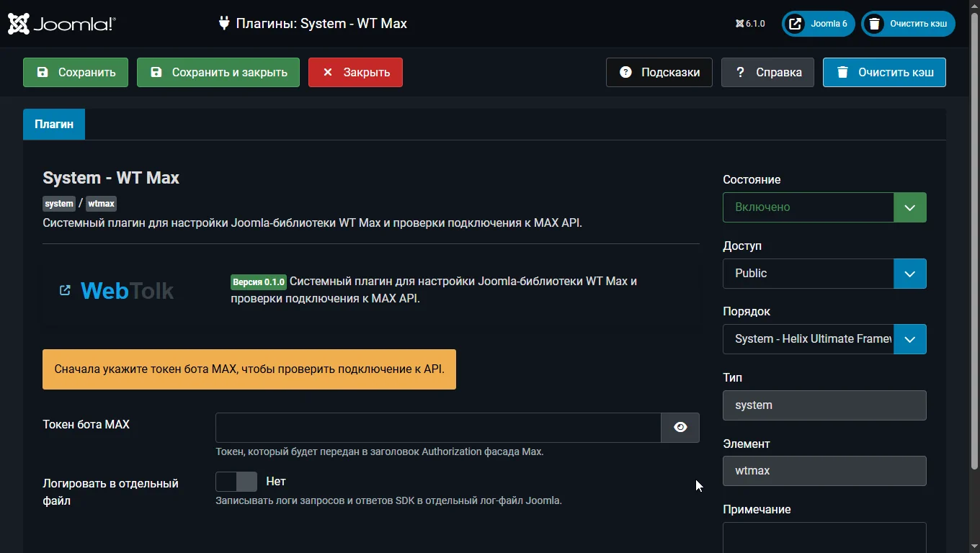This screenshot has width=980, height=553.
Task: Click the trash icon Clear cache header button
Action: tap(908, 24)
